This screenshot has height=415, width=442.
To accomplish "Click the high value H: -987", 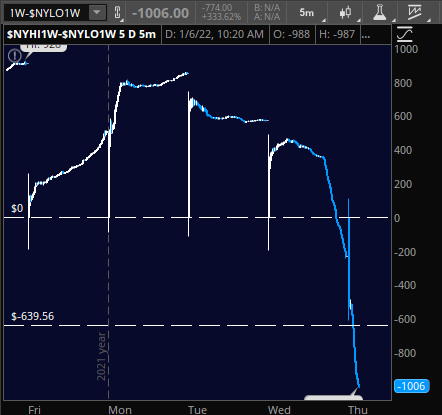I will point(337,34).
